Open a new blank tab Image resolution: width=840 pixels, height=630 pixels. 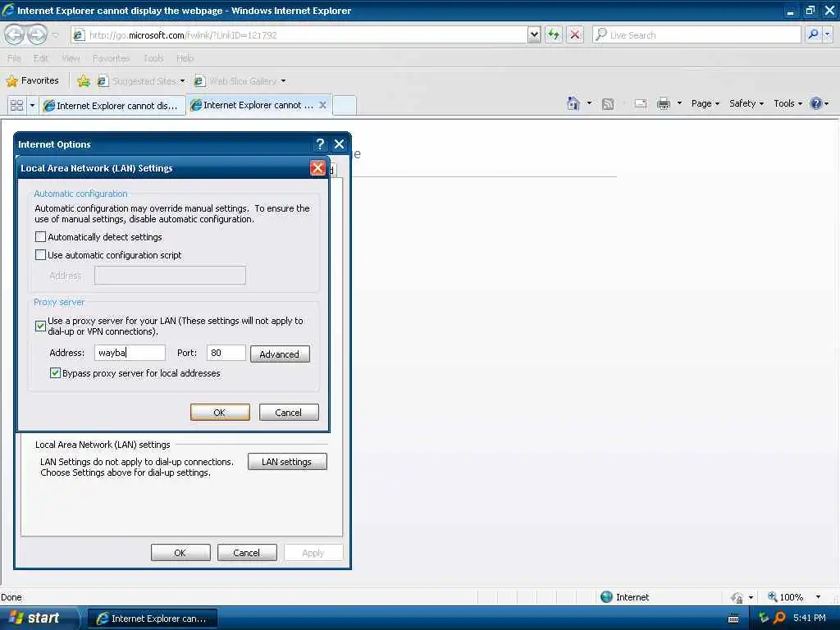click(345, 106)
